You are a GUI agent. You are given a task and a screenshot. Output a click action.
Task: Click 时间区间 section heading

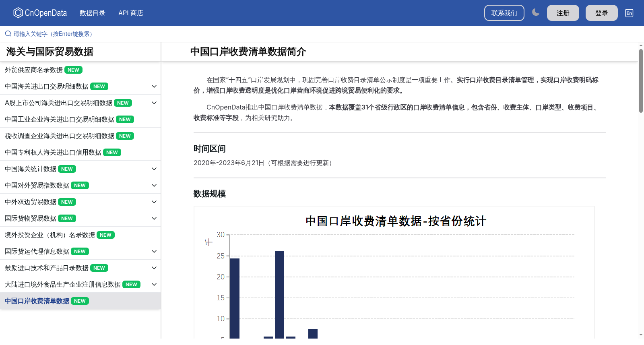210,149
